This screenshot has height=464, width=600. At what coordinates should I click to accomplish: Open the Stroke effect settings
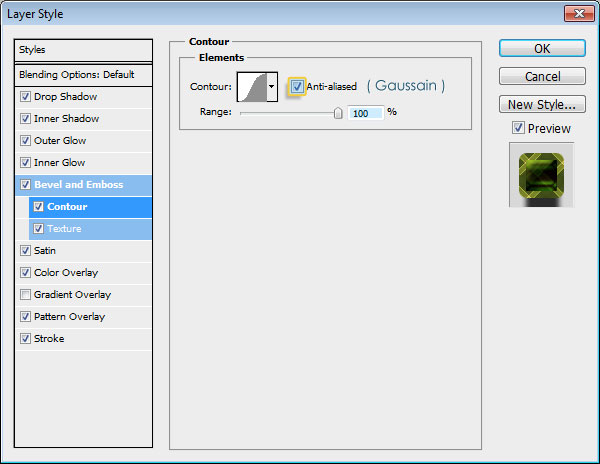coord(49,339)
